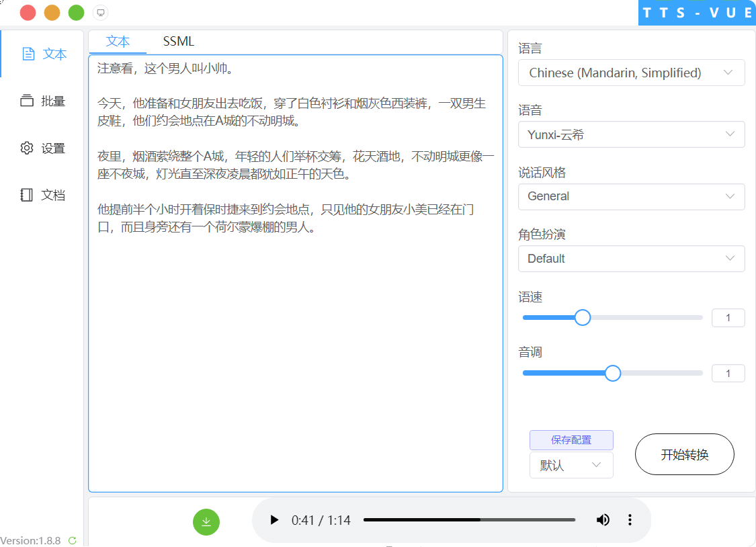This screenshot has width=756, height=547.
Task: Click the refresh icon next to Version:1.8.8
Action: 73,540
